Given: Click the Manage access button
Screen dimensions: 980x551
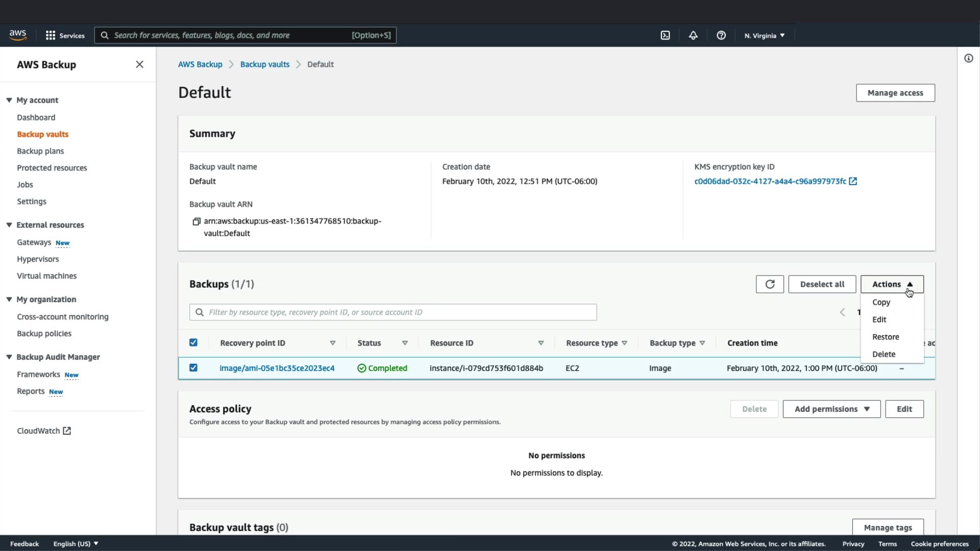Looking at the screenshot, I should [x=895, y=93].
